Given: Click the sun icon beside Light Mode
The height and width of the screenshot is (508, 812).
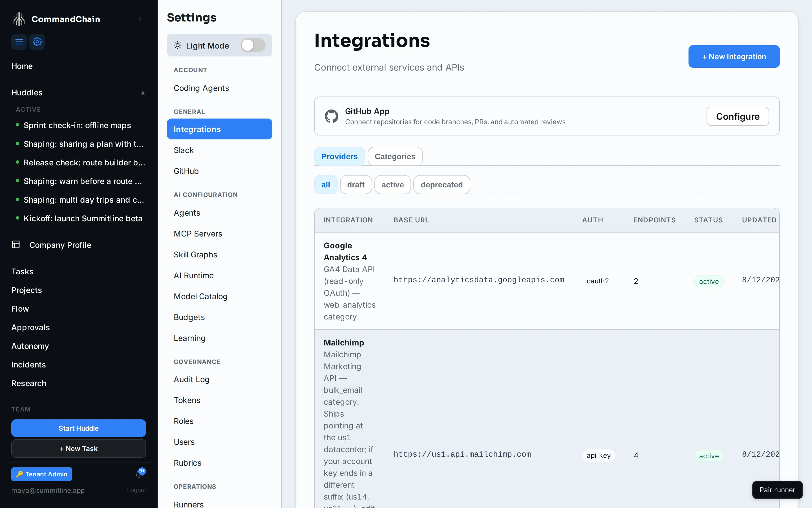Looking at the screenshot, I should point(178,45).
